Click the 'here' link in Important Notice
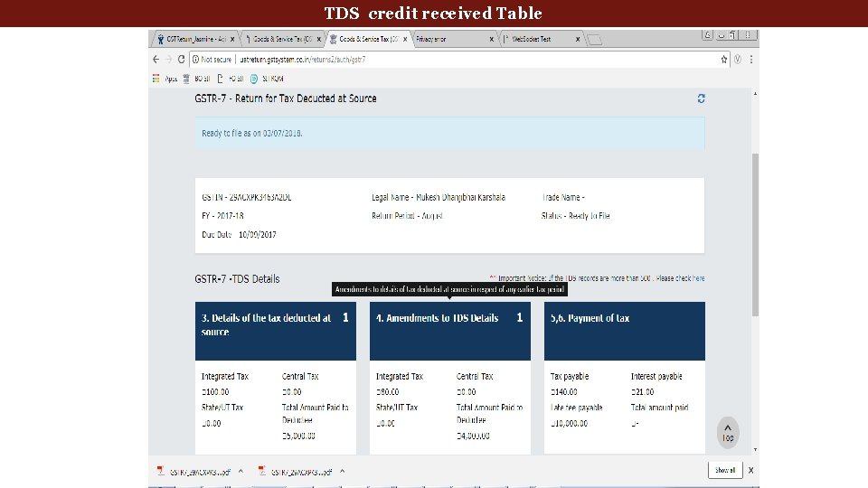868x488 pixels. tap(699, 278)
